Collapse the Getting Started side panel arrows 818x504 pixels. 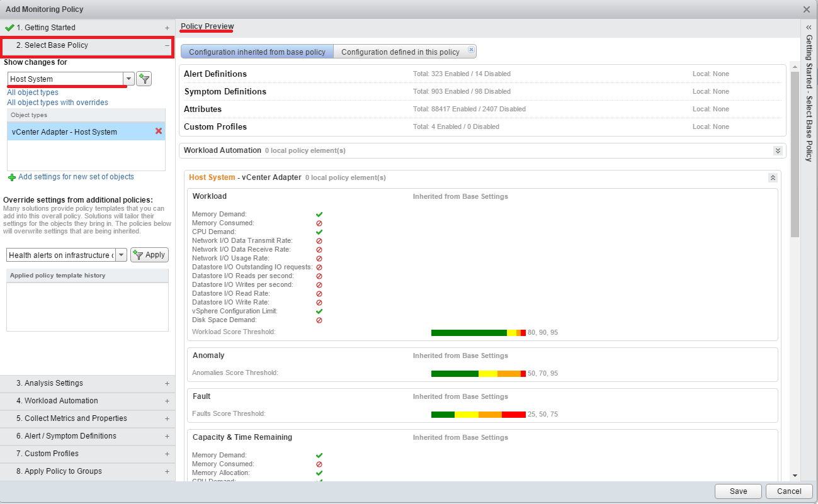point(809,28)
